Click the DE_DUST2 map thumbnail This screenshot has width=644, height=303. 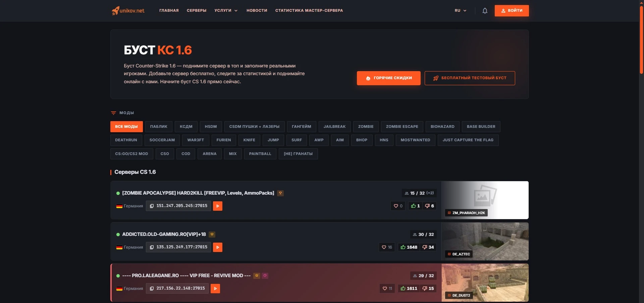click(485, 283)
